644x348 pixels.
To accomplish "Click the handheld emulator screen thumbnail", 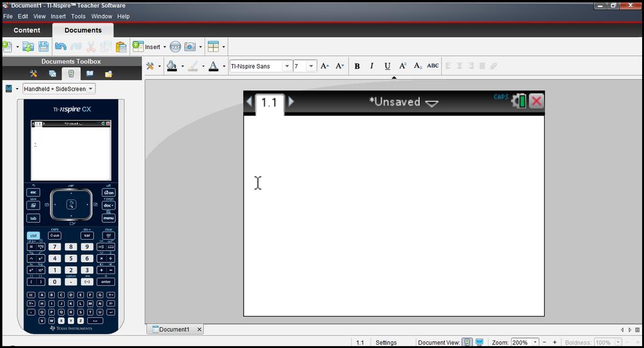I will [x=71, y=150].
